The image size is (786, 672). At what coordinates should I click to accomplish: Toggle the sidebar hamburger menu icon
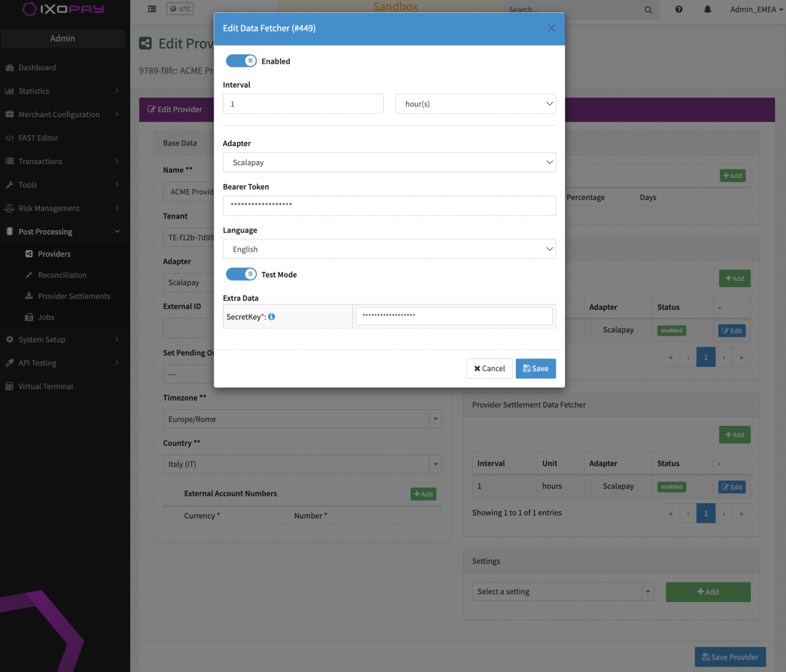(152, 9)
